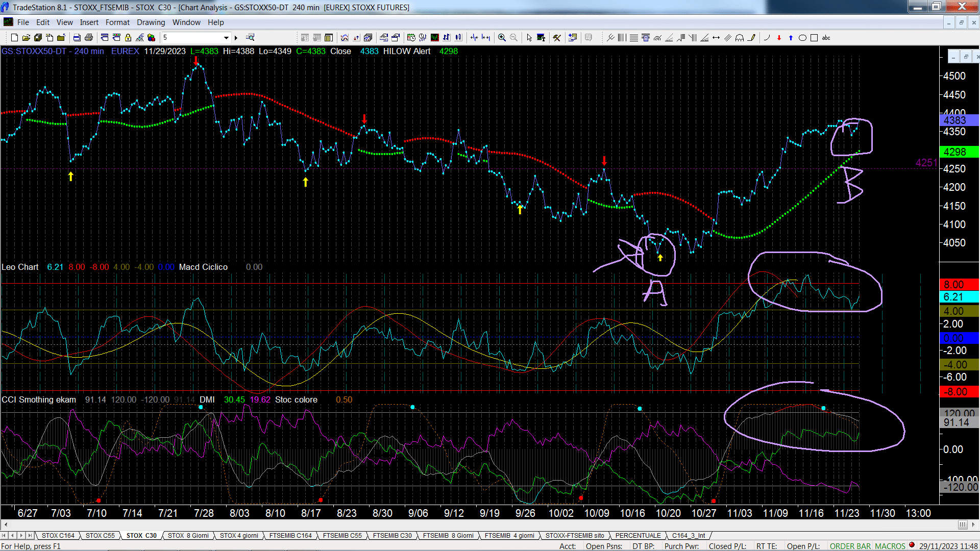Click the horizontal scrollbar right arrow
This screenshot has width=980, height=551.
(974, 524)
